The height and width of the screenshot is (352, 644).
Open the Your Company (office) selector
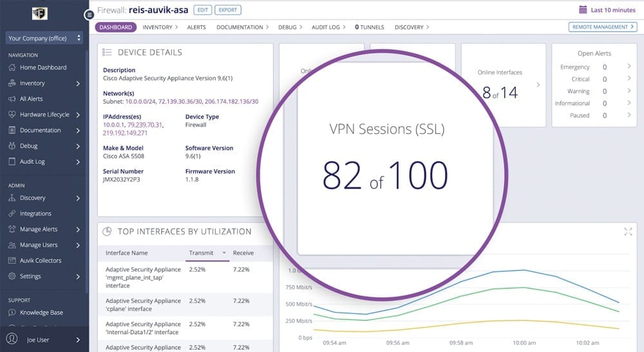point(44,38)
